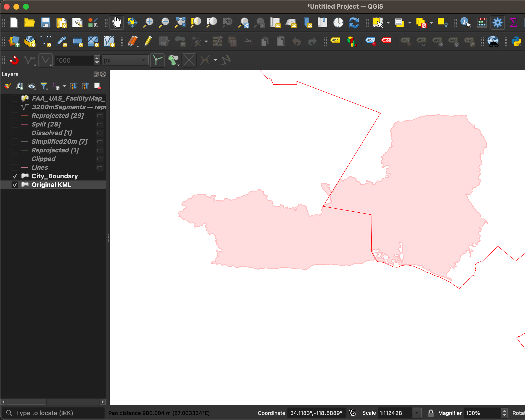Open the Statistical Summary sigma icon
The width and height of the screenshot is (525, 420).
click(513, 23)
